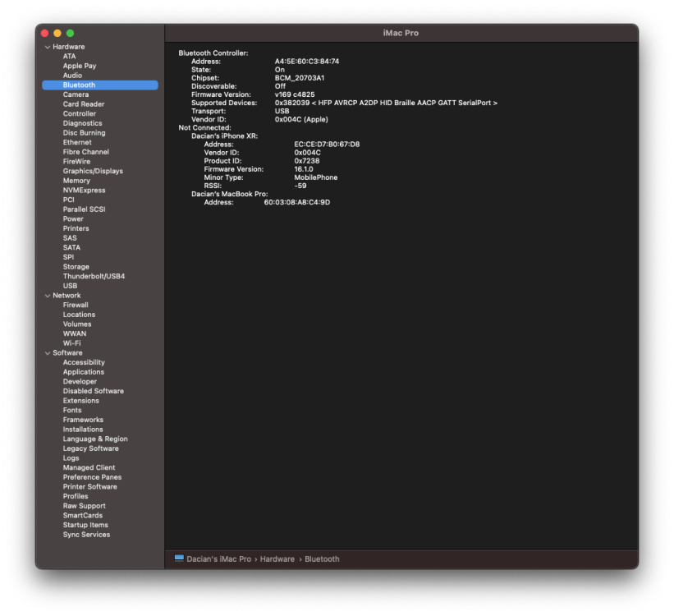Select Sync Services entry
The image size is (674, 616).
[x=86, y=534]
